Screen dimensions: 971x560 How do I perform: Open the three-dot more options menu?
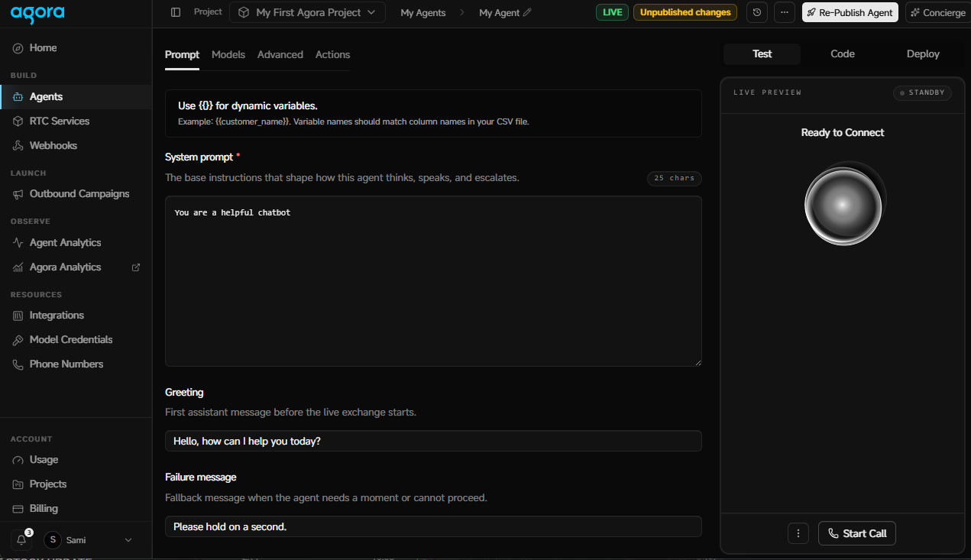click(784, 12)
